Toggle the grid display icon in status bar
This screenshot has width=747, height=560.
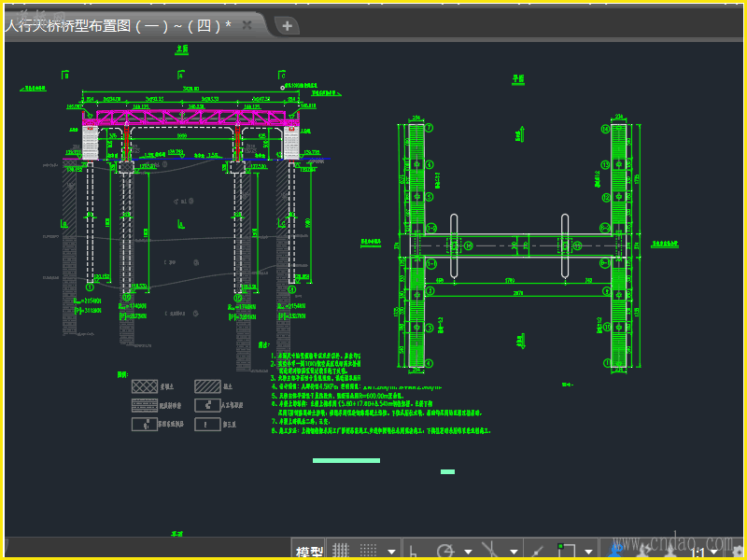[342, 551]
